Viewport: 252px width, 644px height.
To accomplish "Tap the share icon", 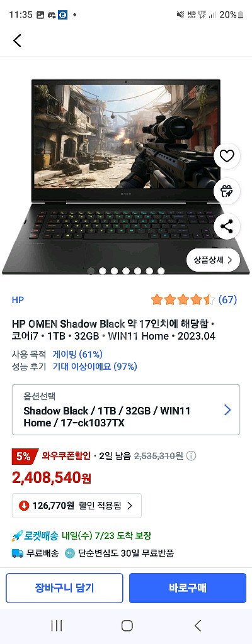I will click(227, 226).
